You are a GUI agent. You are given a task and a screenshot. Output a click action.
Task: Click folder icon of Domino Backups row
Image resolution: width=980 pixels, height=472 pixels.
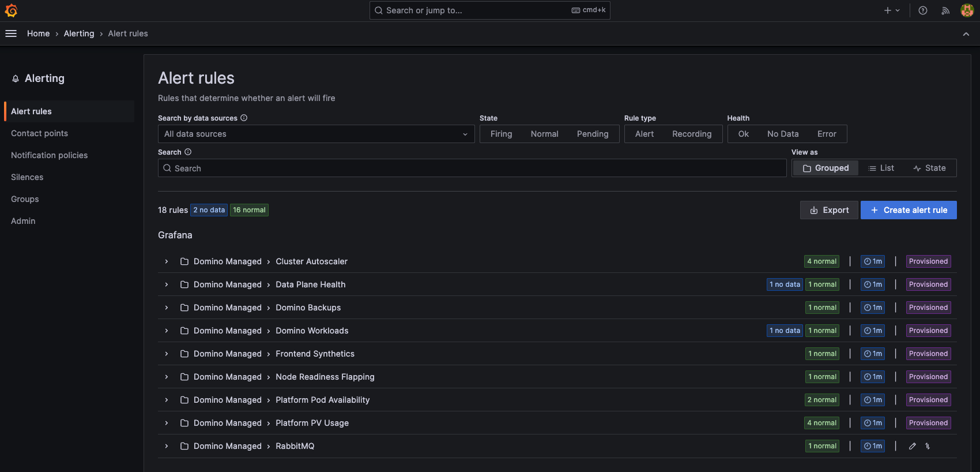pos(184,308)
